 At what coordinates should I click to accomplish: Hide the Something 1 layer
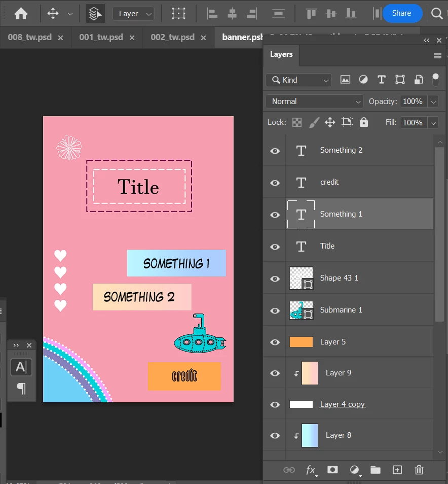275,215
